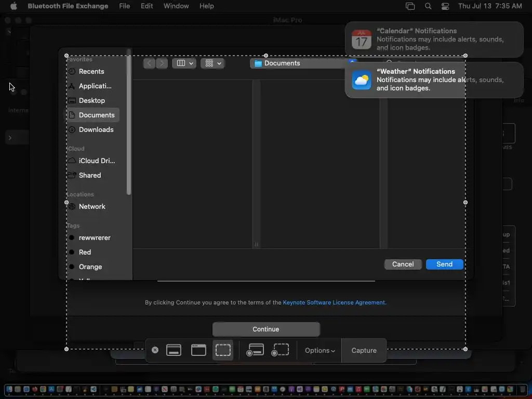Viewport: 532px width, 399px height.
Task: Select Capture Selected Portion icon
Action: click(223, 350)
